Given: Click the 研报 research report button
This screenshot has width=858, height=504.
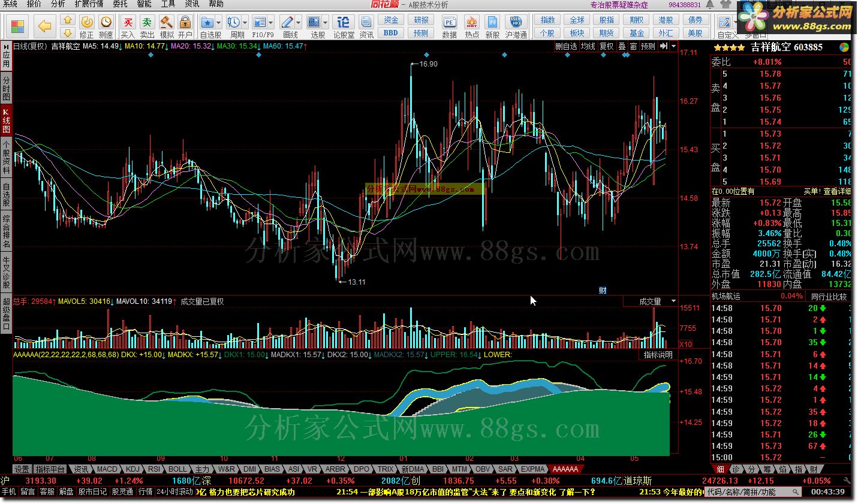Looking at the screenshot, I should [422, 20].
